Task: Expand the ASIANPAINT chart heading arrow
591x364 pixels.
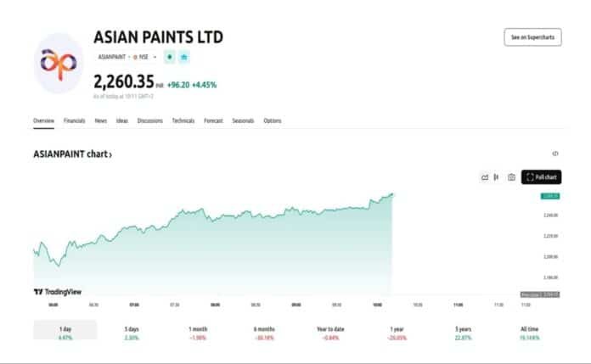Action: tap(110, 154)
